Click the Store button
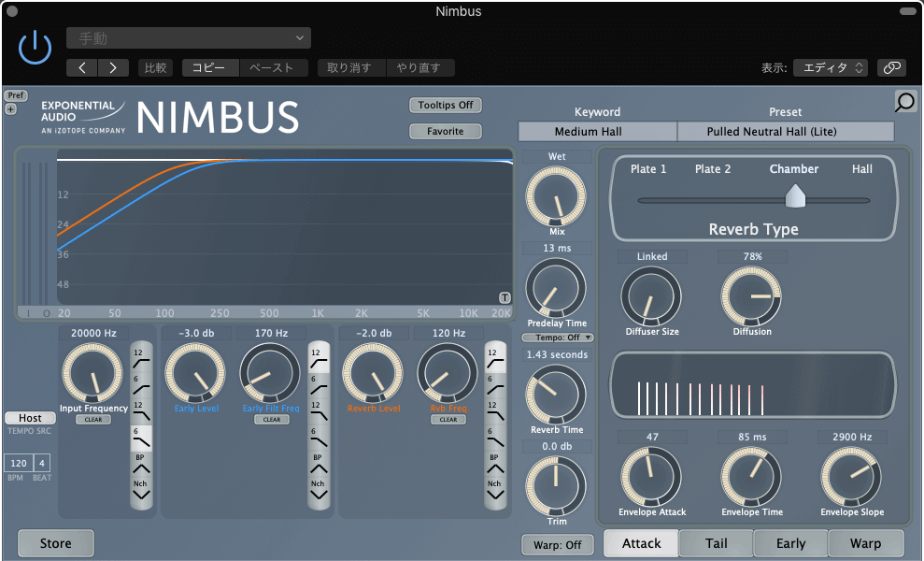The height and width of the screenshot is (561, 924). [55, 543]
